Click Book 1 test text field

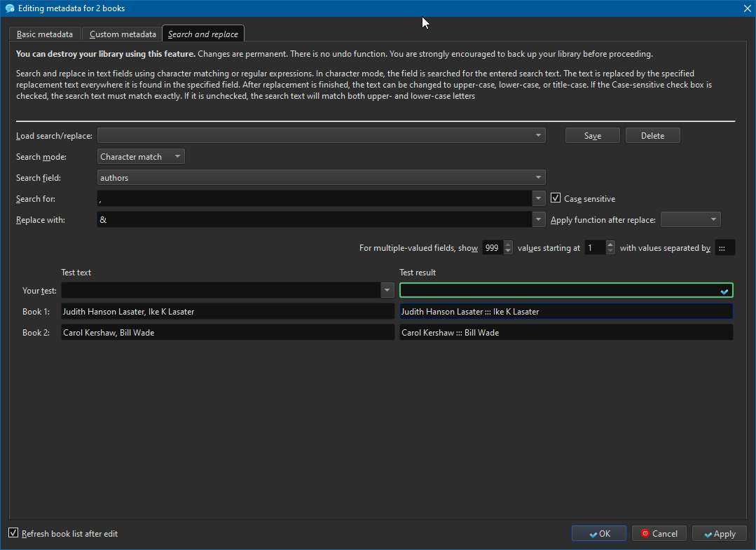click(228, 311)
